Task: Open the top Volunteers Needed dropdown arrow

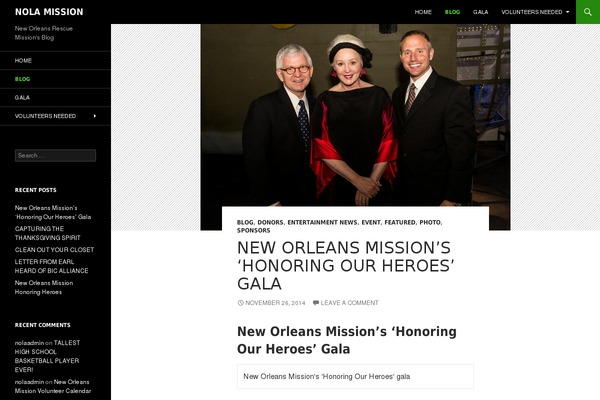Action: click(x=567, y=12)
